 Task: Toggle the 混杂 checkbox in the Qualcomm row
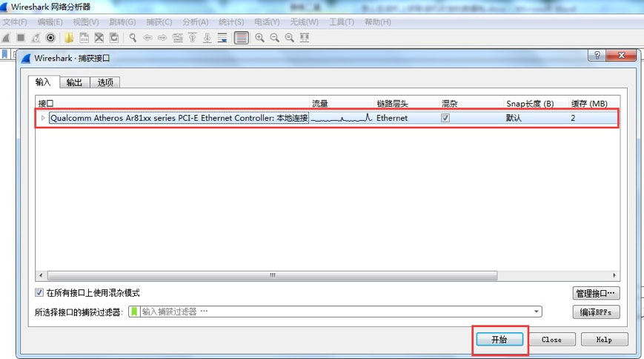[x=445, y=118]
